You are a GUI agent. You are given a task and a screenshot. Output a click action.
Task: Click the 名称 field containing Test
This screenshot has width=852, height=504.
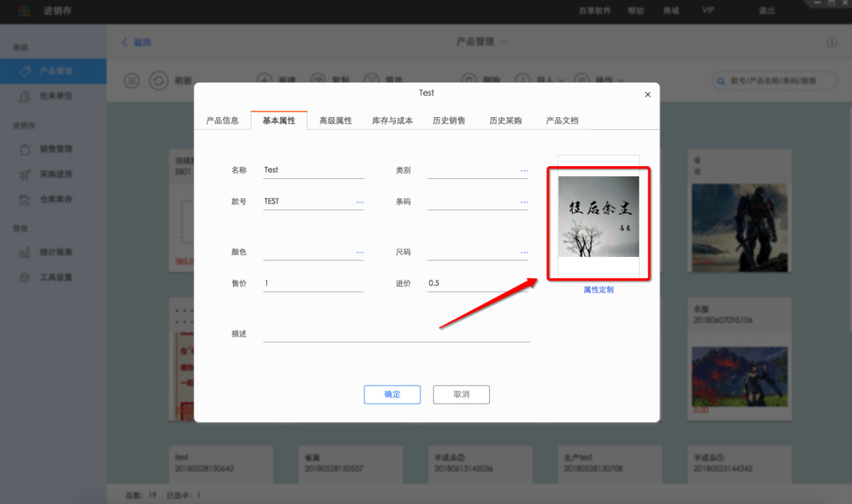(x=313, y=170)
